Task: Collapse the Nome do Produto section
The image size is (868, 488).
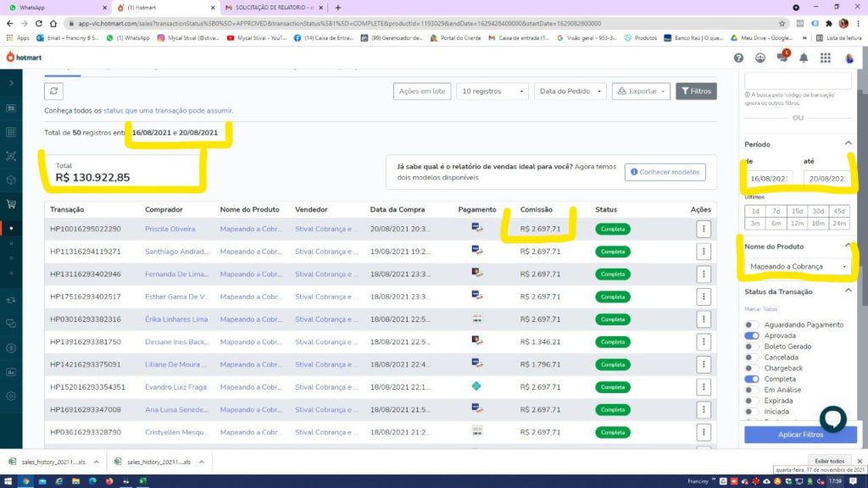Action: 848,246
